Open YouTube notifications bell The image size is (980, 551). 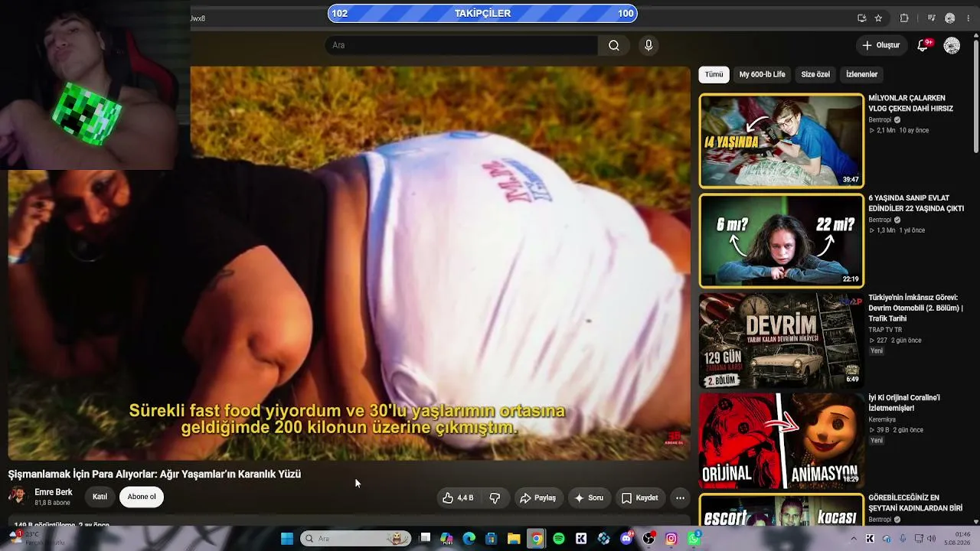point(923,45)
